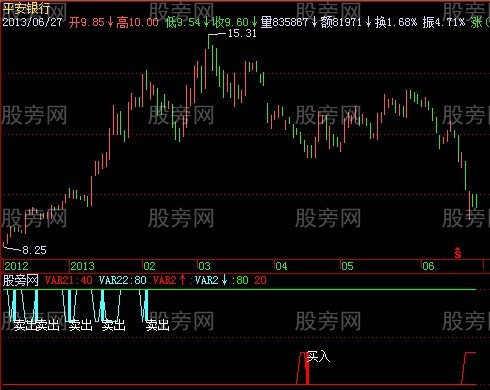
Task: Click the red VAR2↑ indicator label
Action: pyautogui.click(x=169, y=280)
